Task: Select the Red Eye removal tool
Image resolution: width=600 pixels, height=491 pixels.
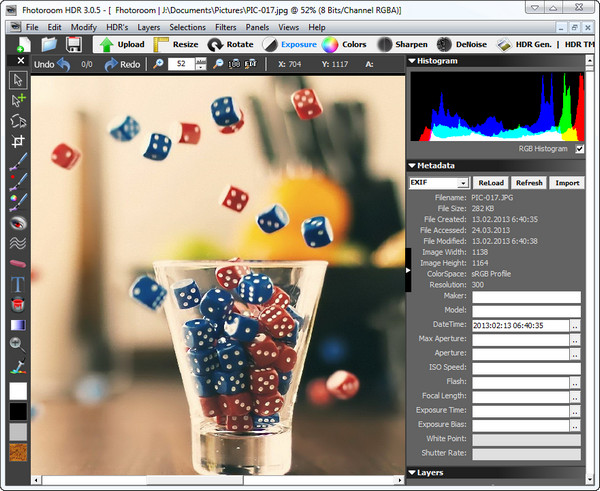Action: pyautogui.click(x=17, y=222)
